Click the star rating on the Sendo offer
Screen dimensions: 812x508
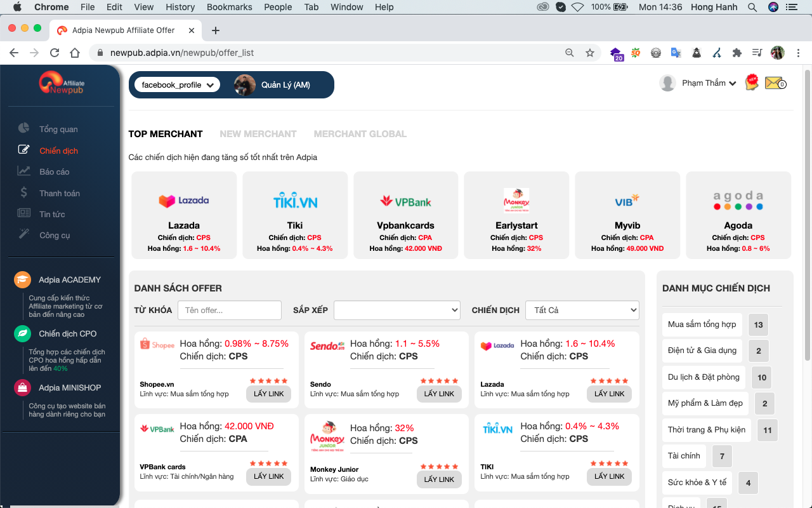pos(439,380)
